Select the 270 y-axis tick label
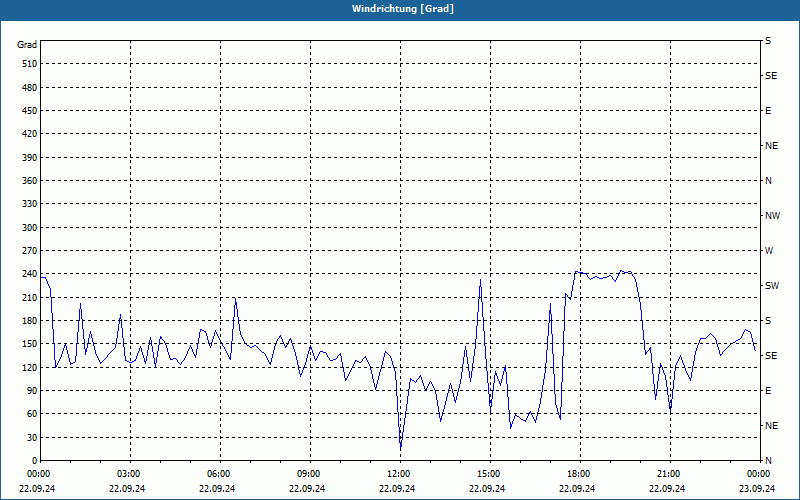The image size is (800, 500). pyautogui.click(x=30, y=251)
